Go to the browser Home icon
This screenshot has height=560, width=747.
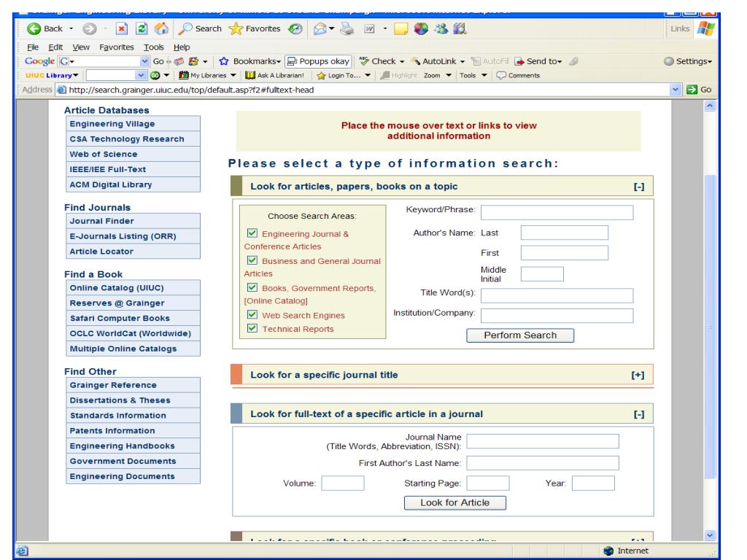click(161, 28)
